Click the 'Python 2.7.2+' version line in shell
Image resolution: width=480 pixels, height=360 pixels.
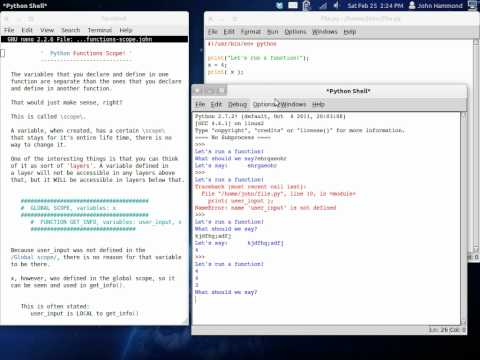tap(270, 116)
